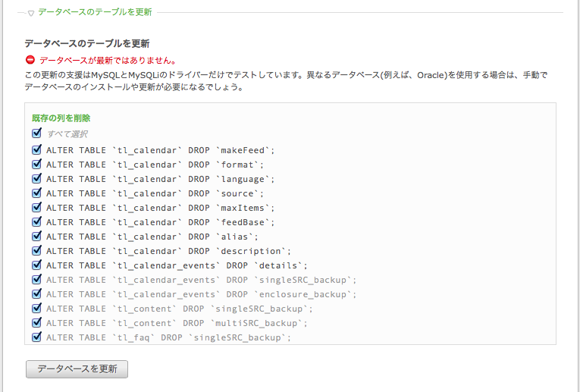This screenshot has height=392, width=580.
Task: Uncheck tl_faq `singleSRC_backup` checkbox
Action: pos(36,337)
